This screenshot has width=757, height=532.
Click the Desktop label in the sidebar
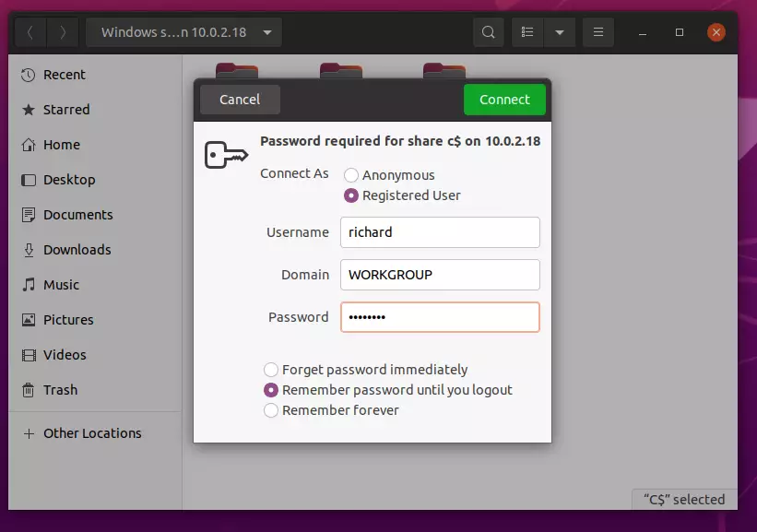69,180
